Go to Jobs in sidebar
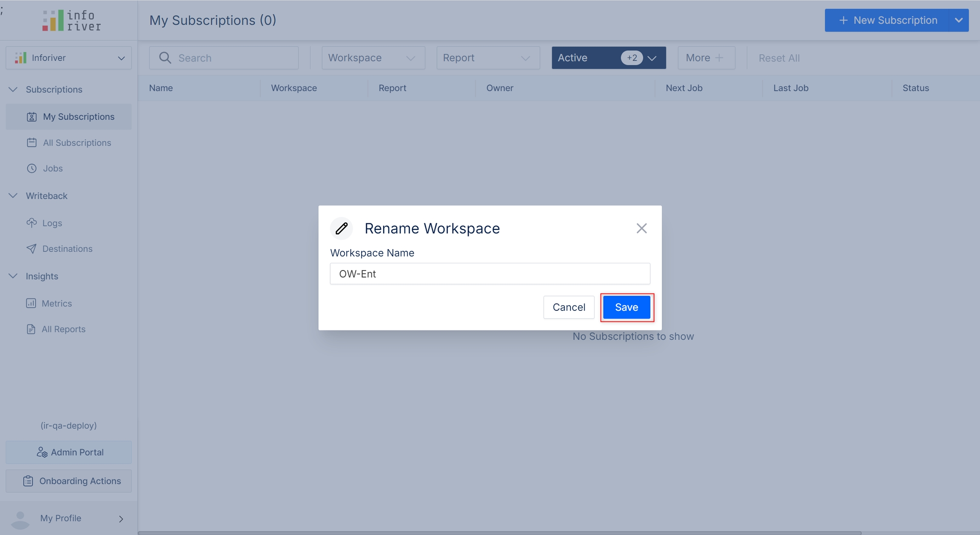This screenshot has width=980, height=535. point(52,168)
